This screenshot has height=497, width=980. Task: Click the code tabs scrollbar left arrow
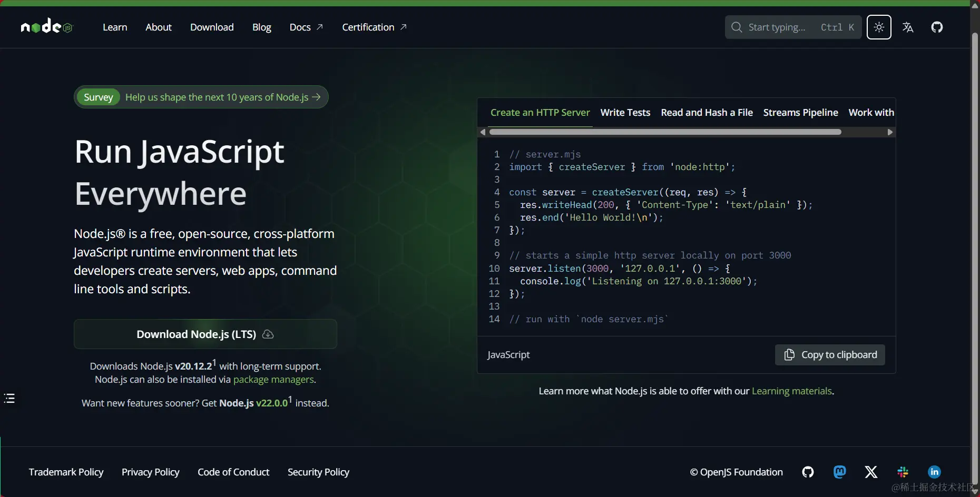(x=483, y=132)
